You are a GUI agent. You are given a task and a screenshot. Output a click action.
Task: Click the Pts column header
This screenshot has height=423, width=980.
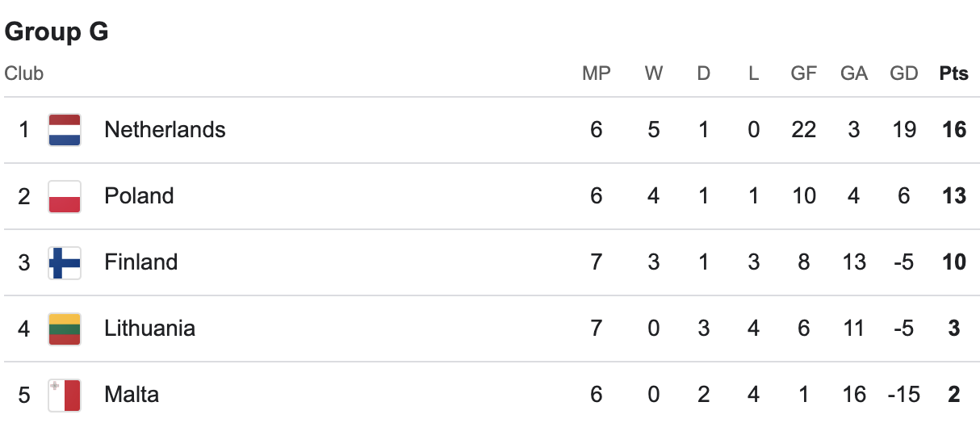pos(953,74)
